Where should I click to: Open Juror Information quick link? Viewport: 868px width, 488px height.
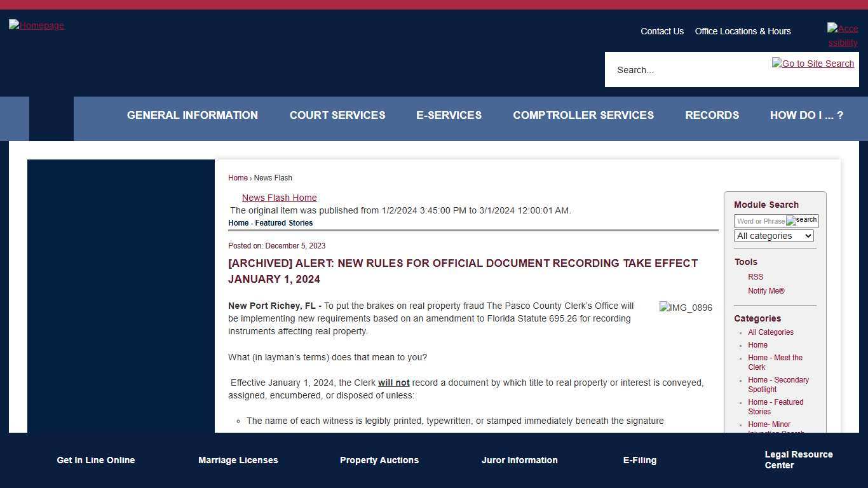click(x=520, y=460)
